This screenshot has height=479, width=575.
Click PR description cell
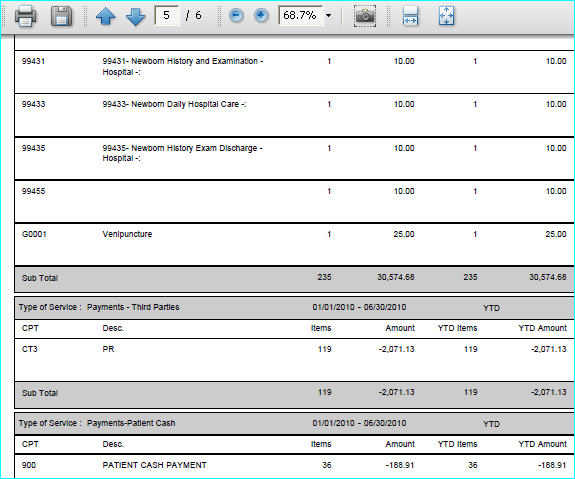tap(108, 349)
